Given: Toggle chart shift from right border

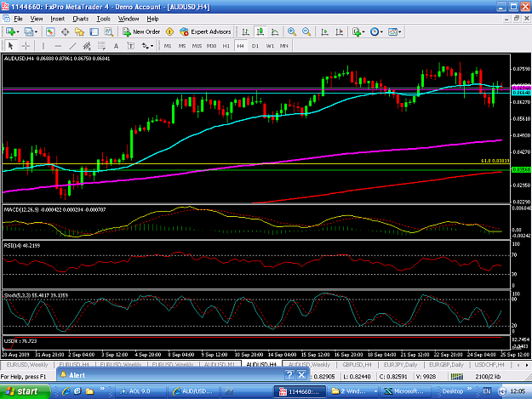Looking at the screenshot, I should [339, 31].
